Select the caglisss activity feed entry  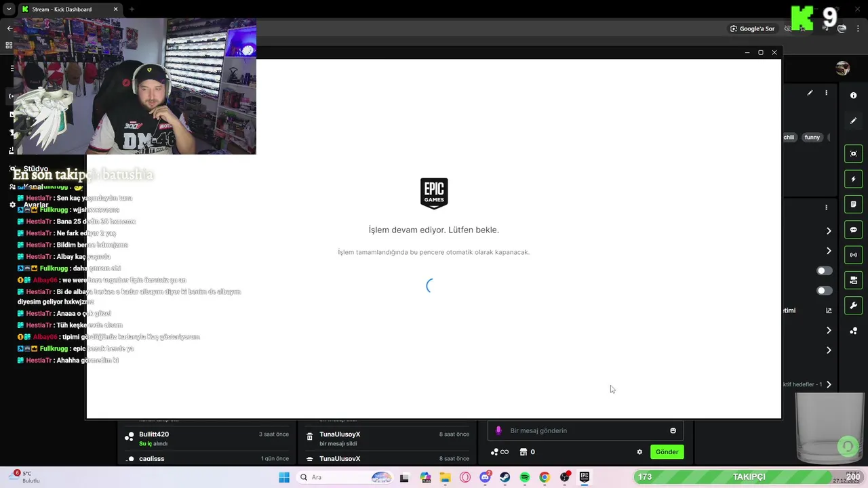pos(208,459)
